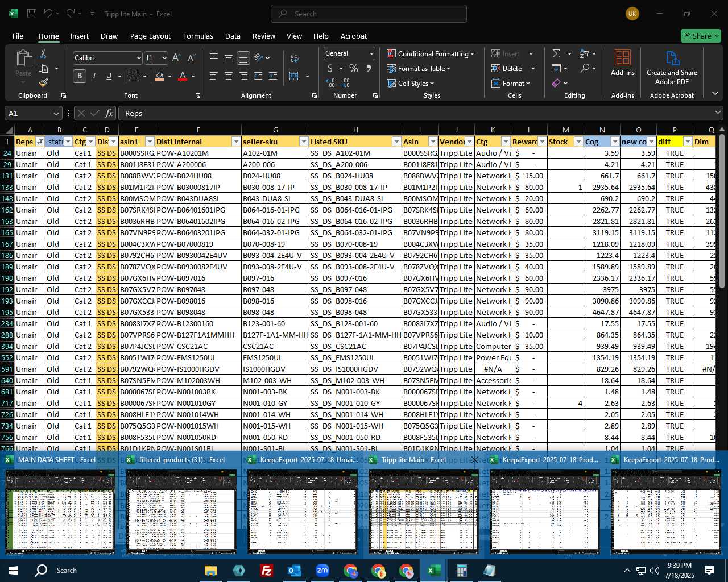Image resolution: width=728 pixels, height=582 pixels.
Task: Click the Clear eraser icon
Action: click(x=556, y=83)
